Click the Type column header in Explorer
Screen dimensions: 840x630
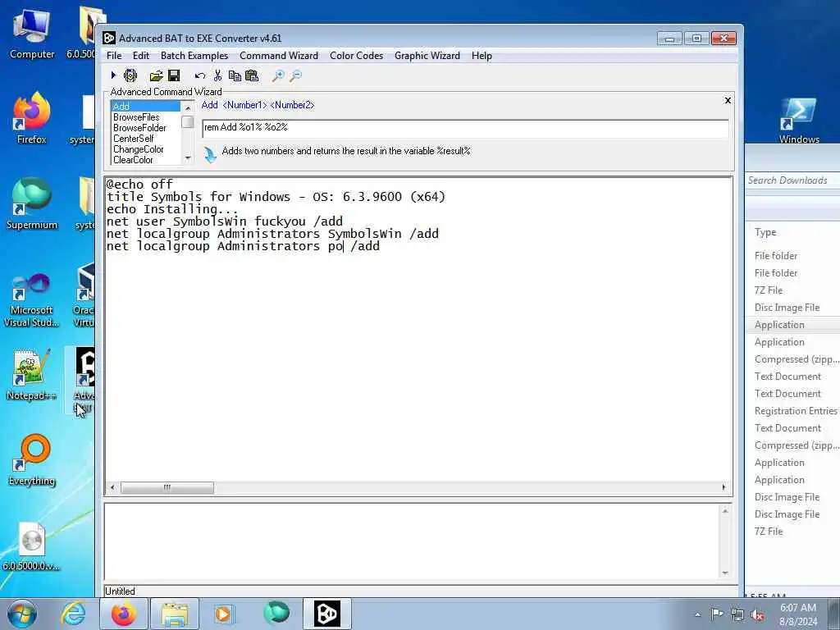(x=765, y=232)
